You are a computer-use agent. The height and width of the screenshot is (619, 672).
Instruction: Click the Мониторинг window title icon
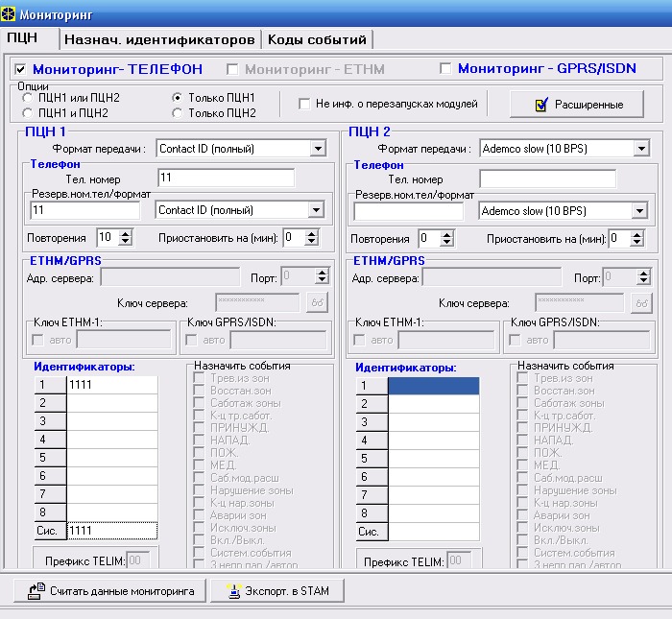point(10,10)
